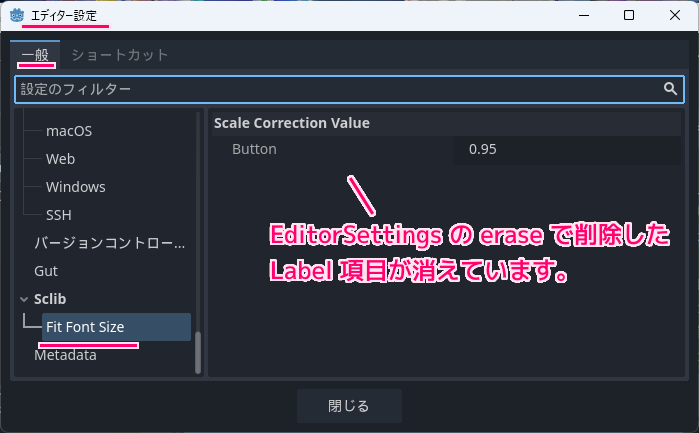The height and width of the screenshot is (433, 699).
Task: Click the Godot logo in title bar
Action: pos(17,15)
